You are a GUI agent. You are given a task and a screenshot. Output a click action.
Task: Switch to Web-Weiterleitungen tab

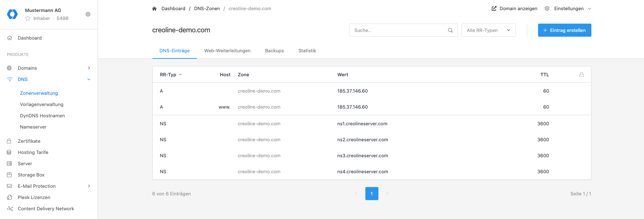tap(227, 51)
